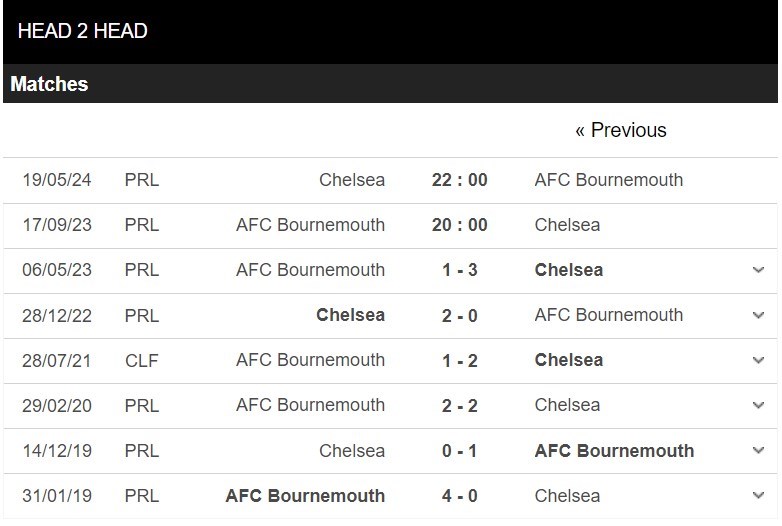Select the 1 - 3 score on 06/05/23
The image size is (782, 526).
tap(459, 270)
